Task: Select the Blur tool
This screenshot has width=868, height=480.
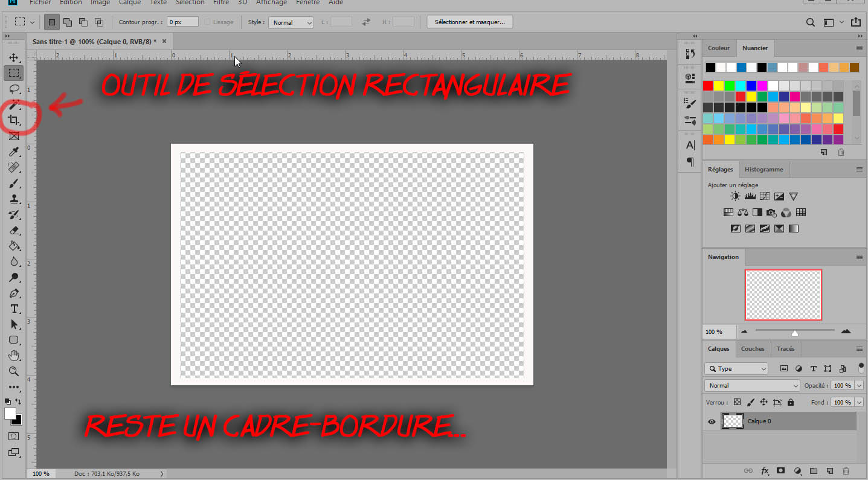Action: (x=14, y=262)
